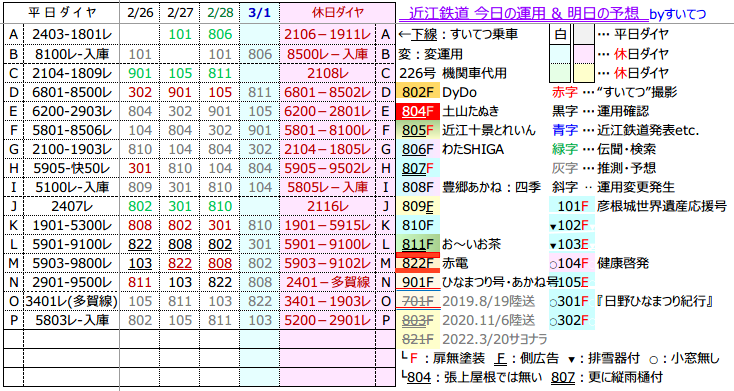Viewport: 734px width, 391px height.
Task: Click the red 804F legend cell
Action: (418, 111)
